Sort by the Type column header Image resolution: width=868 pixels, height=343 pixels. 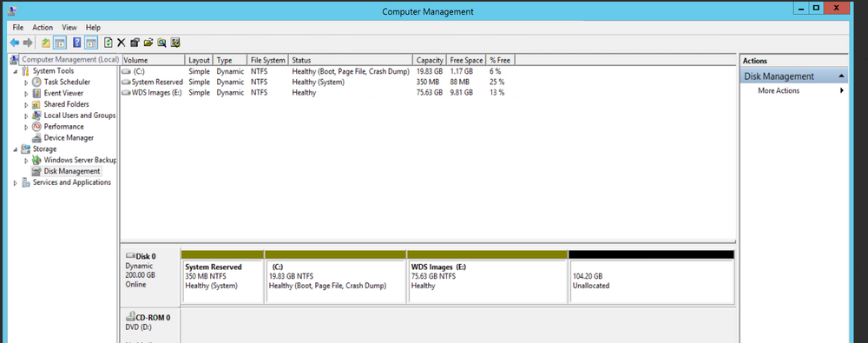(230, 60)
